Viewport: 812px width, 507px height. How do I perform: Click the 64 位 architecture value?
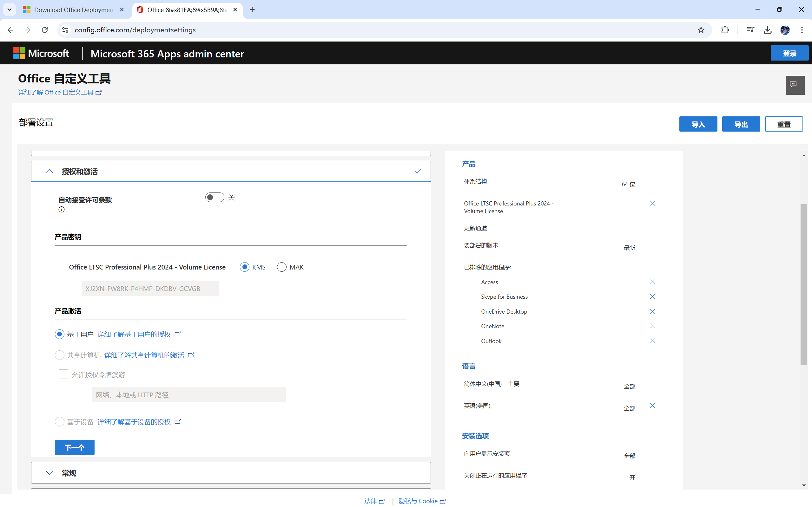click(629, 184)
